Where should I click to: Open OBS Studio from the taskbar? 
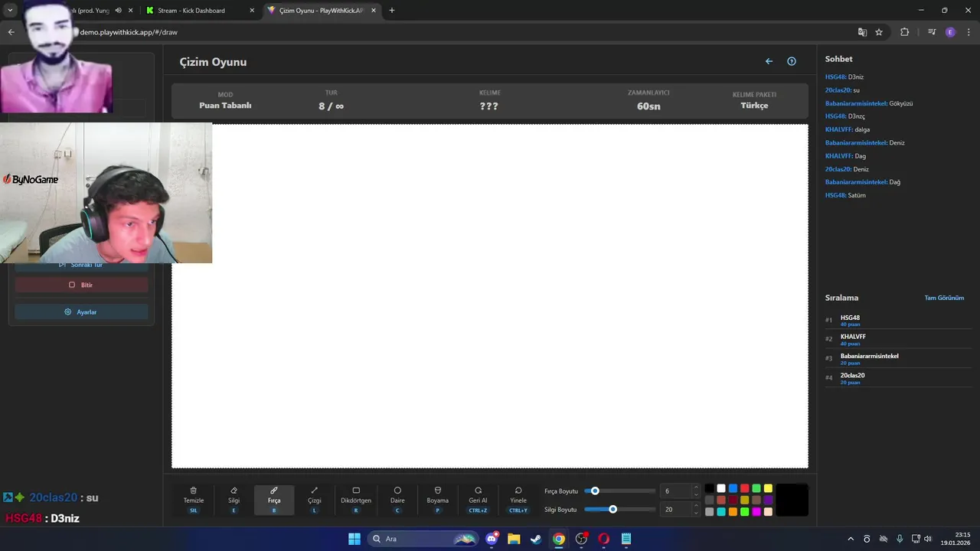[x=581, y=539]
